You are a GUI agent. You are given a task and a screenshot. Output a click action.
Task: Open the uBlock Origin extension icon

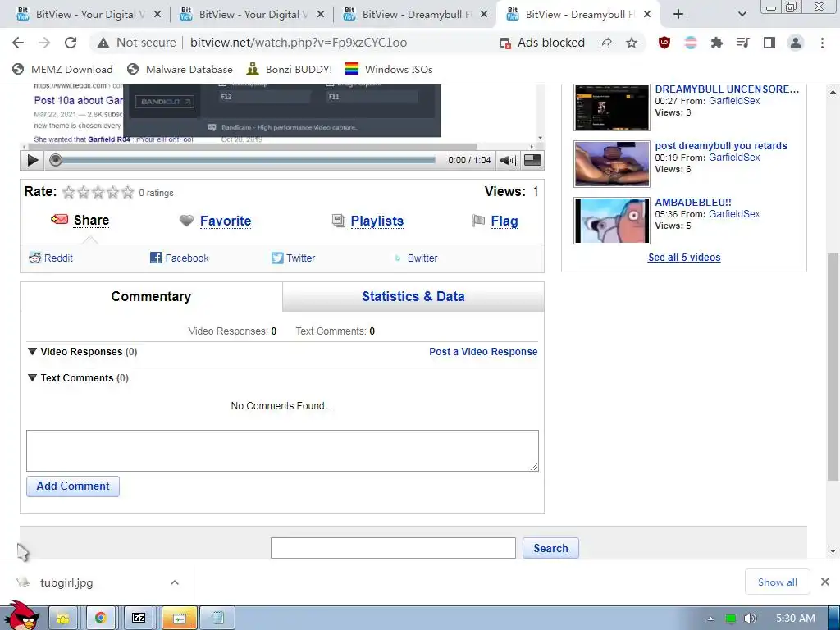pos(664,43)
